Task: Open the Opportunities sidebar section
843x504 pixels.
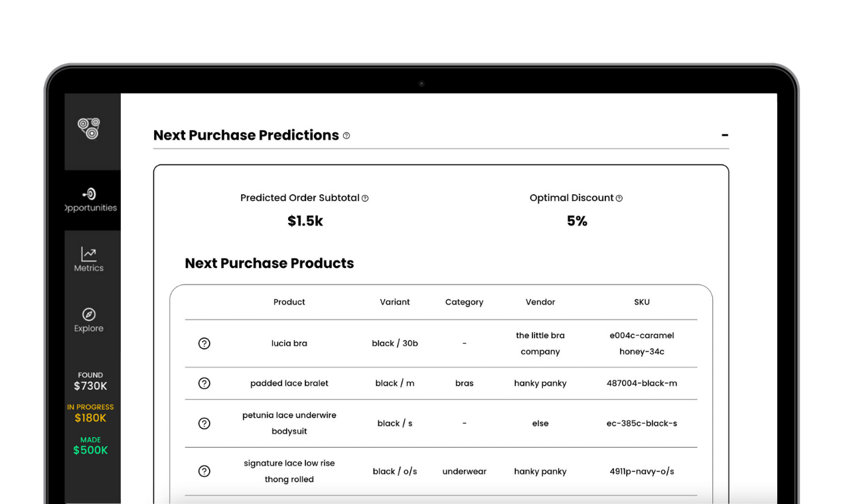Action: pyautogui.click(x=90, y=200)
